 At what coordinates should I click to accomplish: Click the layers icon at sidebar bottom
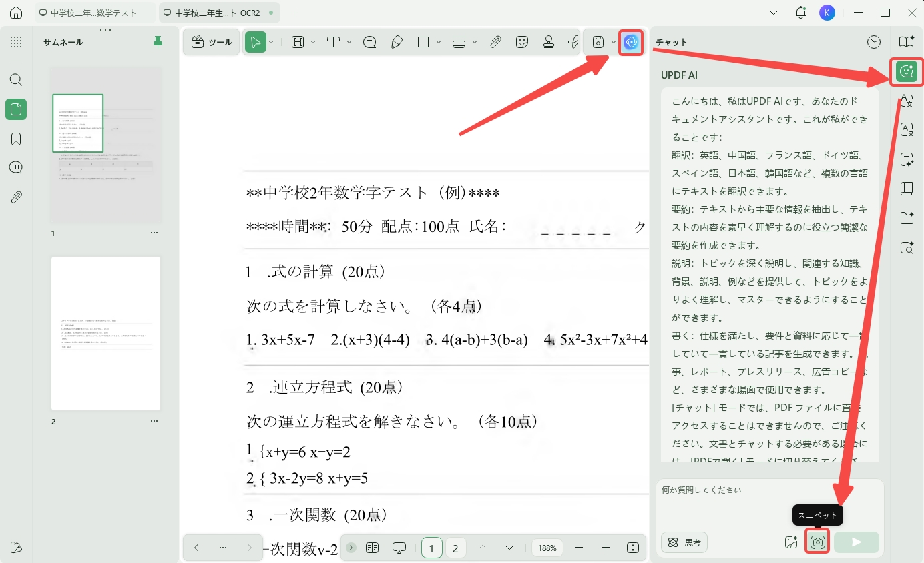click(x=16, y=547)
